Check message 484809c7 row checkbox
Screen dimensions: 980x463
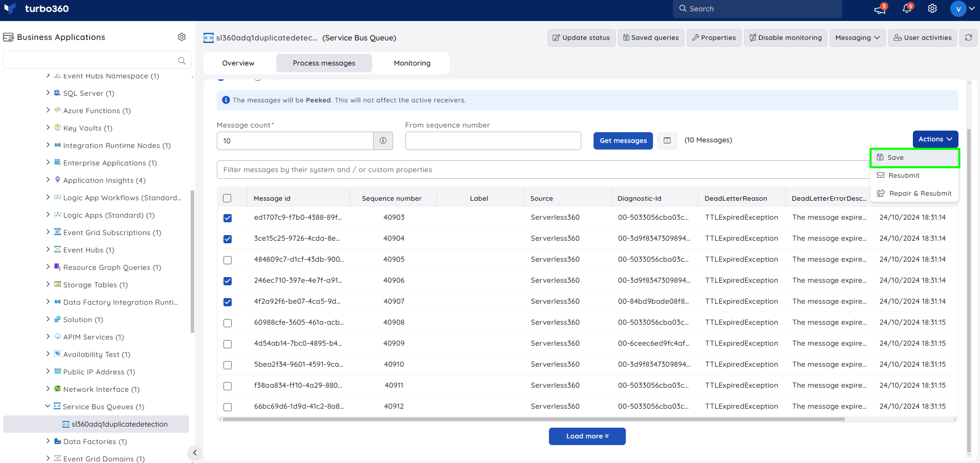tap(228, 260)
